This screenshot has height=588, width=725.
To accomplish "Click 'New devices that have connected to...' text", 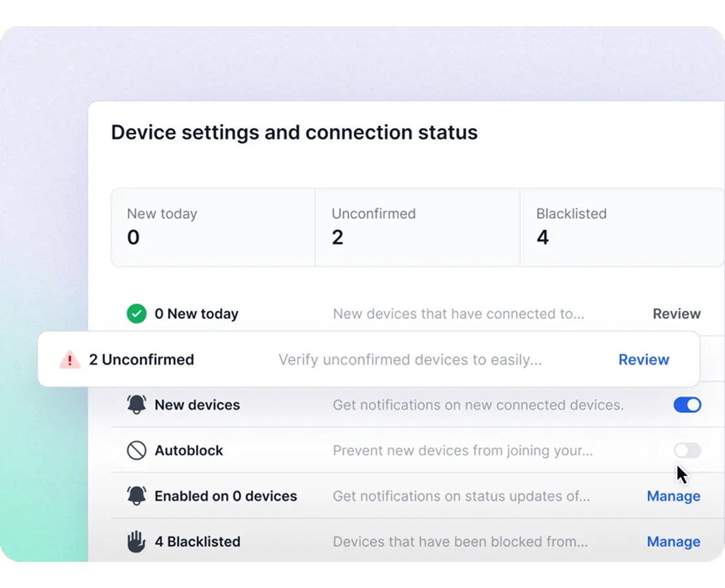I will 459,314.
